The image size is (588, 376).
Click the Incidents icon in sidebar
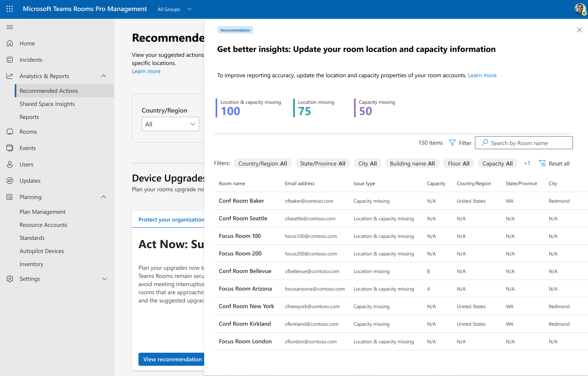pyautogui.click(x=10, y=60)
